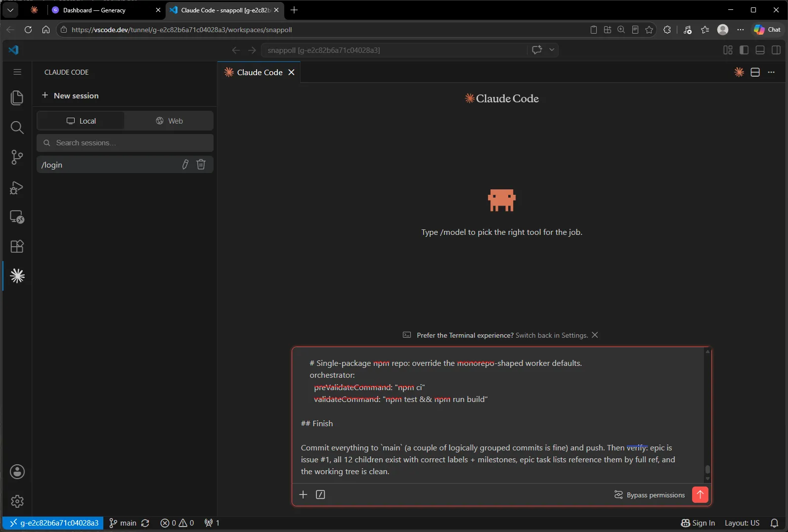Viewport: 788px width, 532px height.
Task: Go back in VS Code navigation
Action: [236, 50]
